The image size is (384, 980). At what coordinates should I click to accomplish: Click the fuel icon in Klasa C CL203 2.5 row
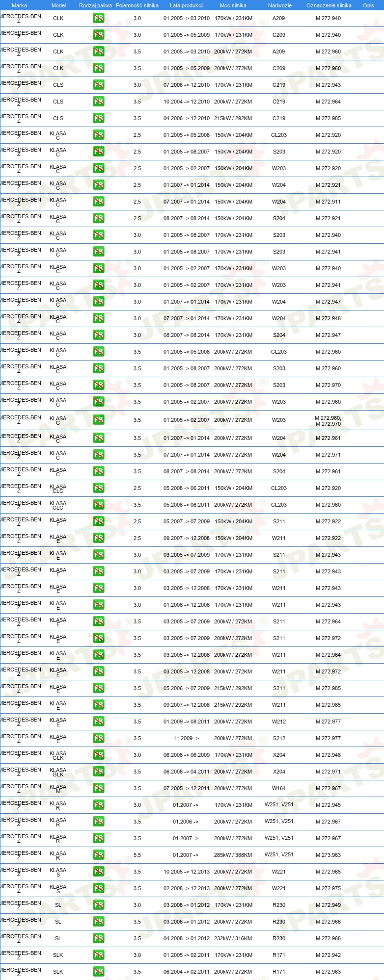(x=98, y=135)
